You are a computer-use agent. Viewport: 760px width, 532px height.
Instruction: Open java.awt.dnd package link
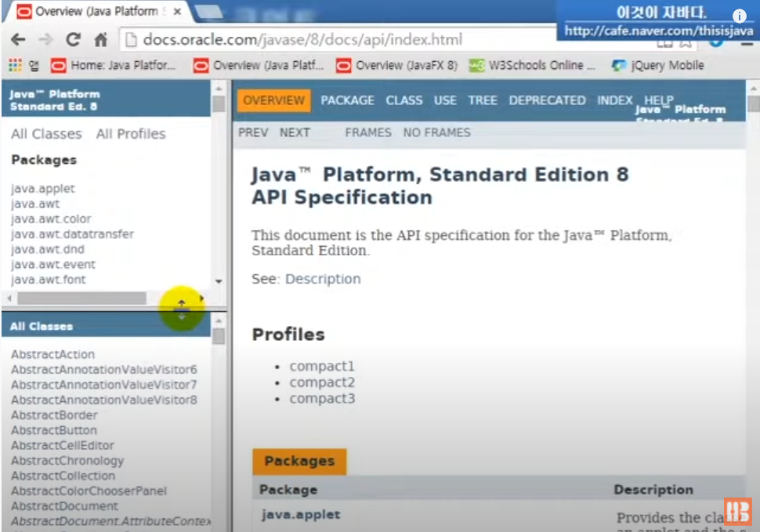click(48, 249)
